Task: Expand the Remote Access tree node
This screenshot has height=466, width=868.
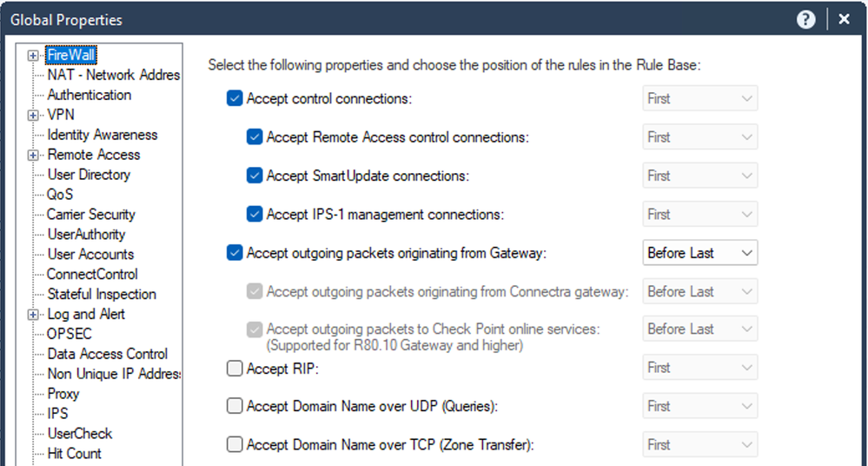Action: click(x=33, y=155)
